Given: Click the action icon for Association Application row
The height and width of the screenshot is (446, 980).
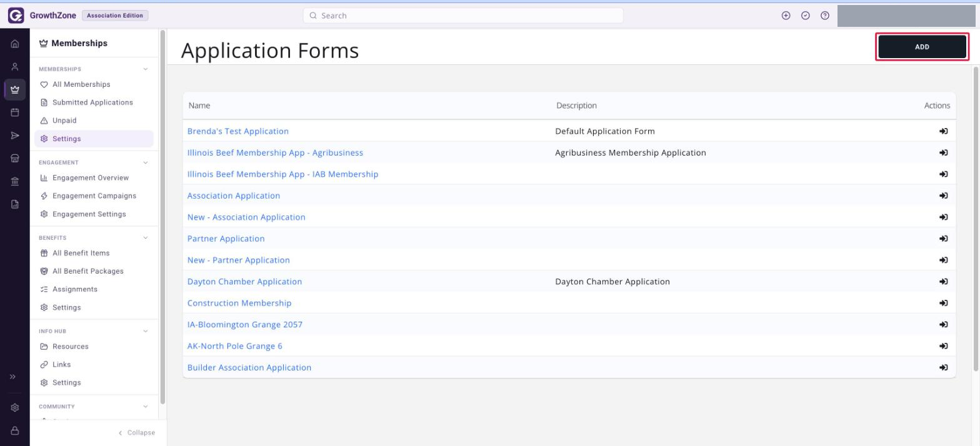Looking at the screenshot, I should coord(944,196).
